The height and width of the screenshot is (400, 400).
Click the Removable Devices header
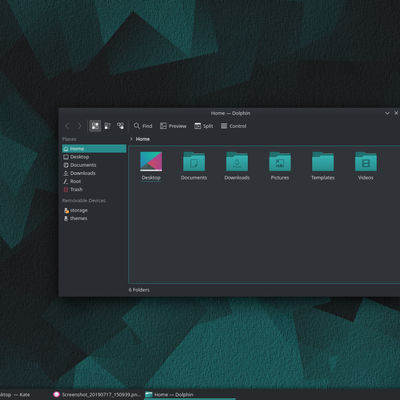pos(84,200)
